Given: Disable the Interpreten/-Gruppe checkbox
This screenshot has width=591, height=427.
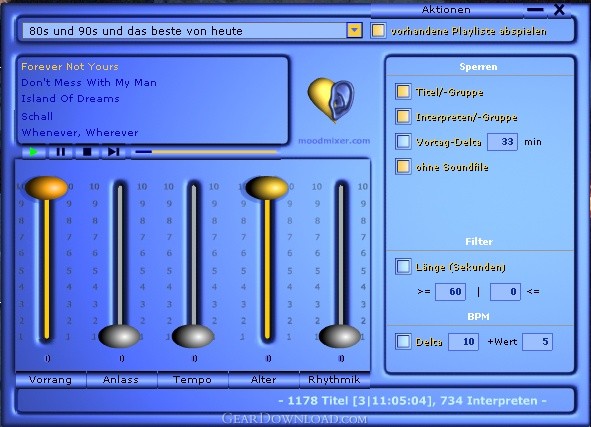Looking at the screenshot, I should click(x=403, y=116).
